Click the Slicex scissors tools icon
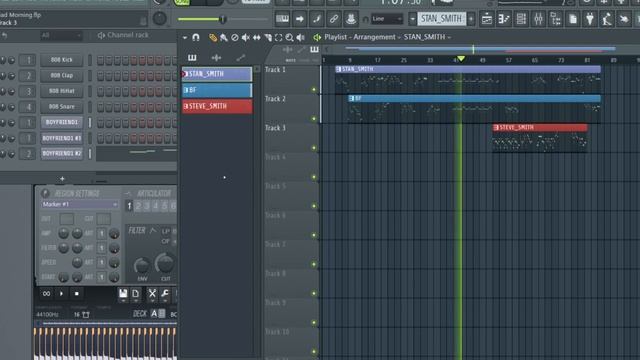640x360 pixels. tap(152, 294)
